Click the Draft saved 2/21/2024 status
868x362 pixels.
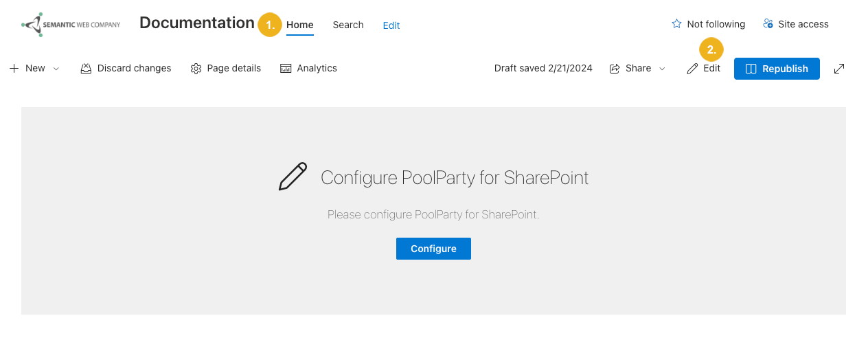pyautogui.click(x=543, y=68)
